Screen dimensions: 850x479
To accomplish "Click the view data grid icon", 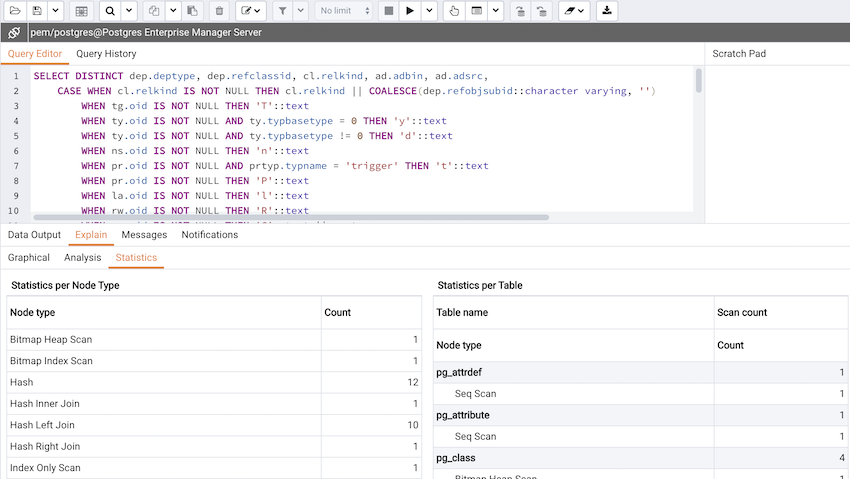I will tap(81, 11).
